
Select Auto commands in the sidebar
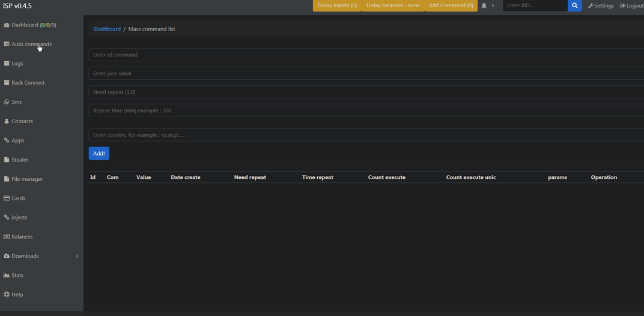click(x=31, y=44)
